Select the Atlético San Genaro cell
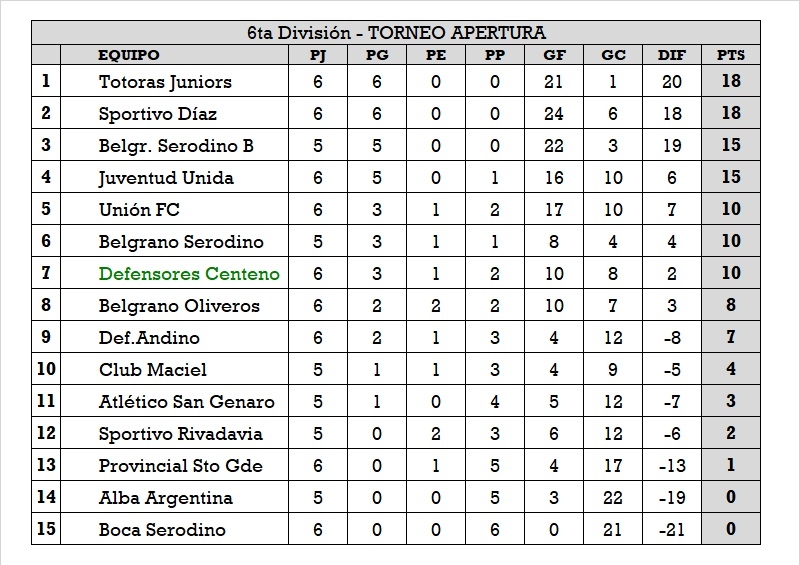This screenshot has height=565, width=799. tap(186, 402)
